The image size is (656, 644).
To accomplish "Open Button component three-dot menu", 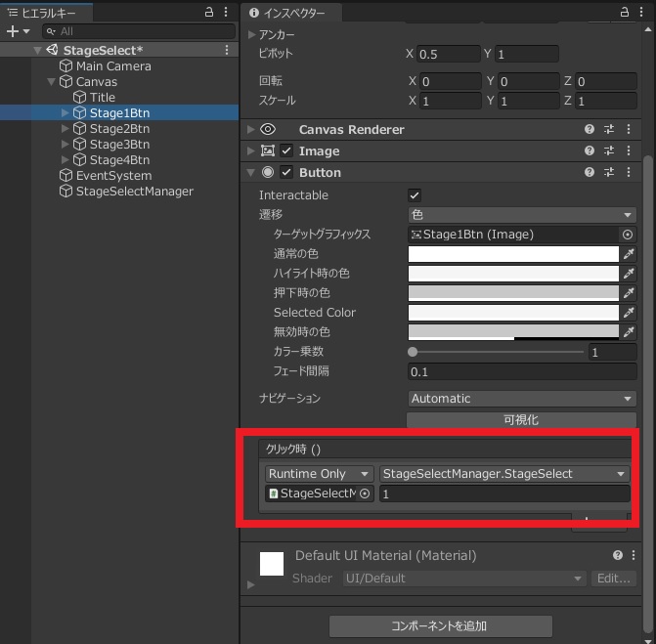I will (629, 172).
